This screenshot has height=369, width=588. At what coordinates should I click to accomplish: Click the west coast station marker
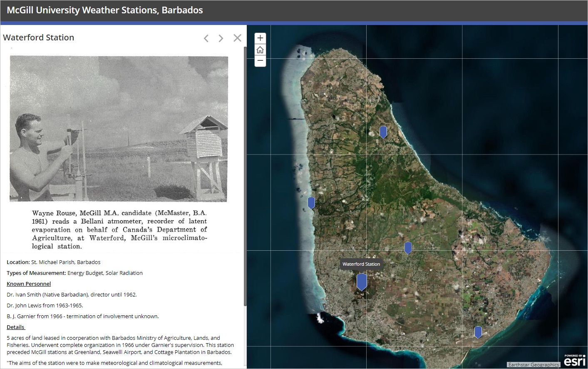pos(311,203)
